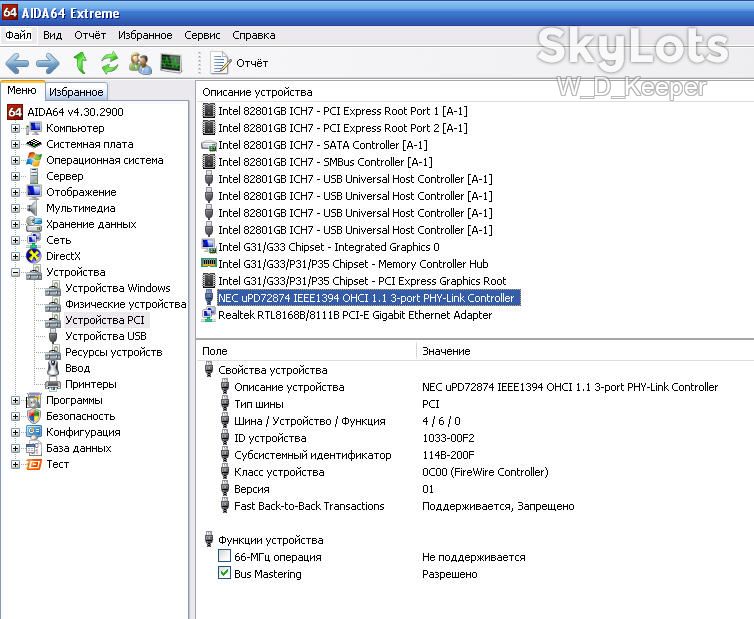Image resolution: width=754 pixels, height=619 pixels.
Task: Click the Конфигурация icon
Action: point(34,432)
